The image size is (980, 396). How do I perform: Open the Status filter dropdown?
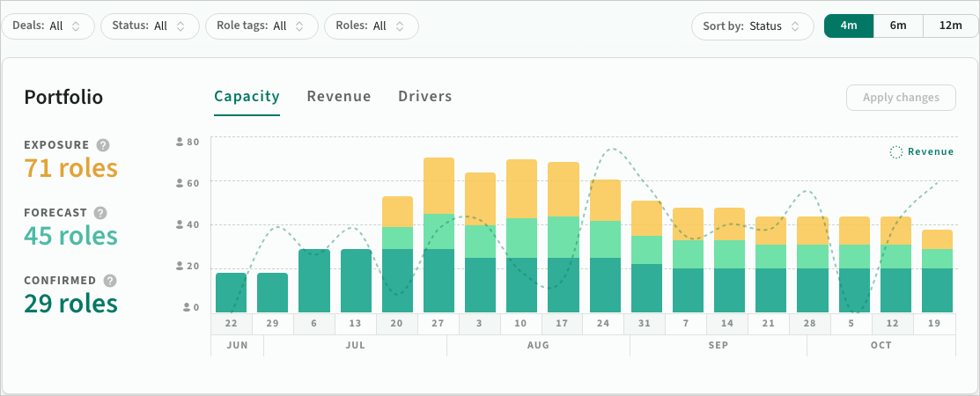click(150, 26)
